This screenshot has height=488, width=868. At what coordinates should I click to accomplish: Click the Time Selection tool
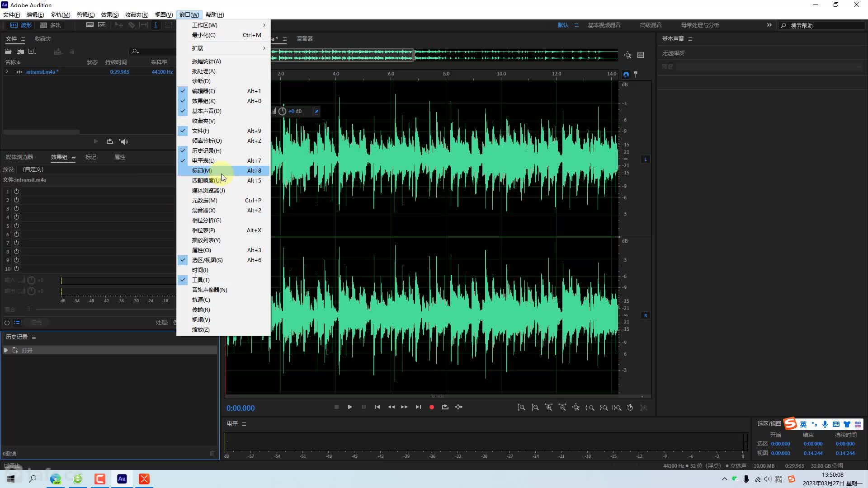(x=156, y=25)
